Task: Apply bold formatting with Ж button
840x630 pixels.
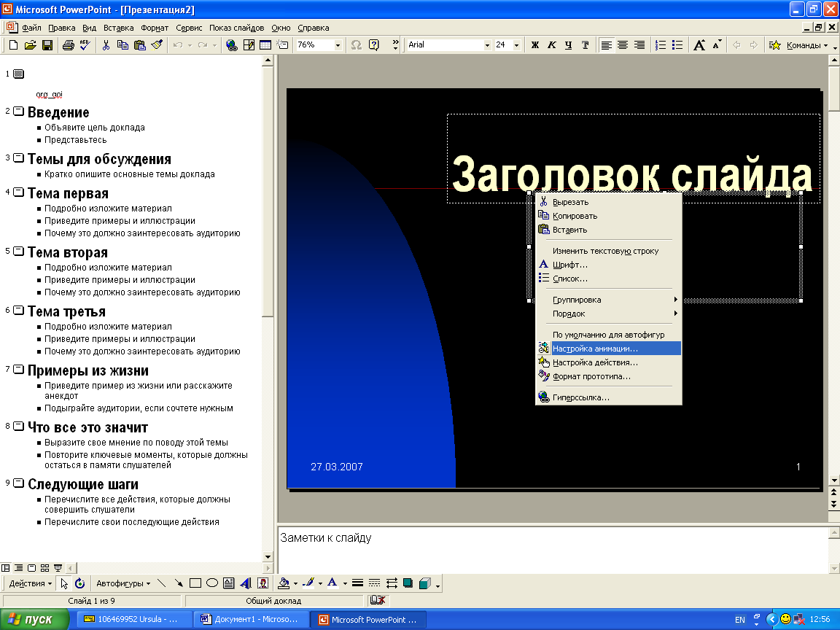Action: point(534,45)
